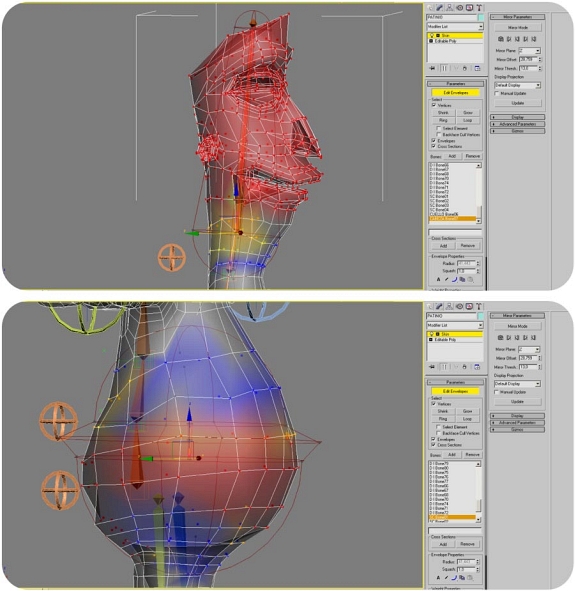Toggle the lightbulb of the Skin modifier in the upper stack

click(431, 35)
